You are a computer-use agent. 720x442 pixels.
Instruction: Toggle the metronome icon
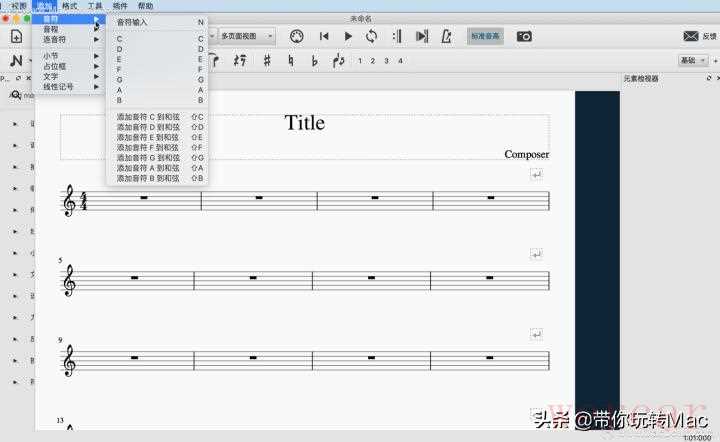pos(445,36)
